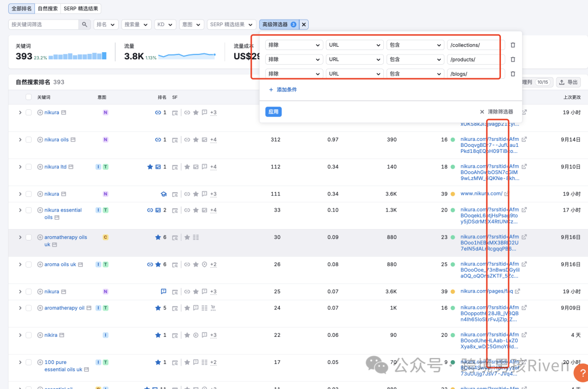
Task: Clear the advanced filter with X button
Action: pyautogui.click(x=304, y=24)
